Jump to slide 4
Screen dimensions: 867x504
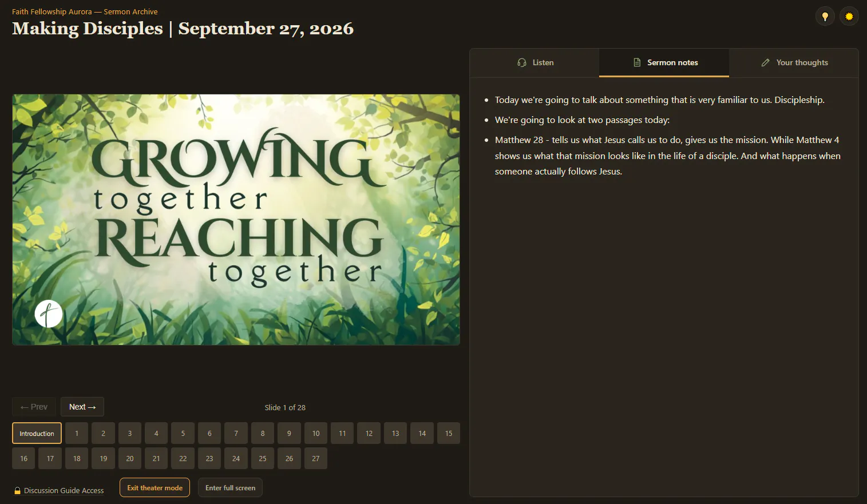(x=156, y=433)
